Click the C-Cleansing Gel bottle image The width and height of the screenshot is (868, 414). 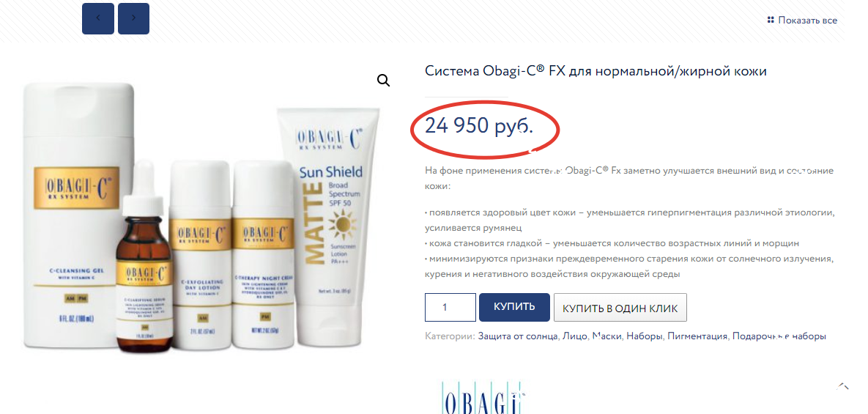78,215
